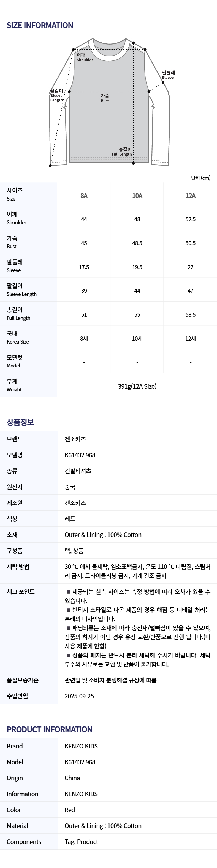Click the 상품정보 section heading

pos(20,422)
